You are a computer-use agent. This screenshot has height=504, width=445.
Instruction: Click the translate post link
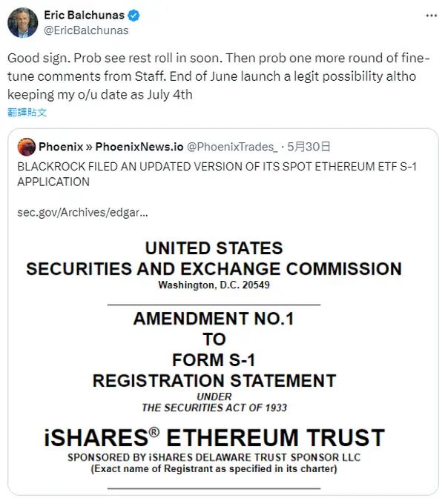coord(27,112)
